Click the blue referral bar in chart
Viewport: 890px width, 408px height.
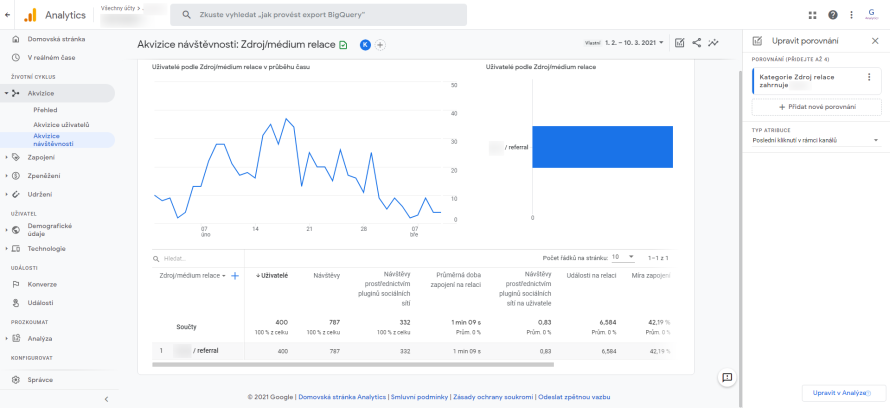602,147
